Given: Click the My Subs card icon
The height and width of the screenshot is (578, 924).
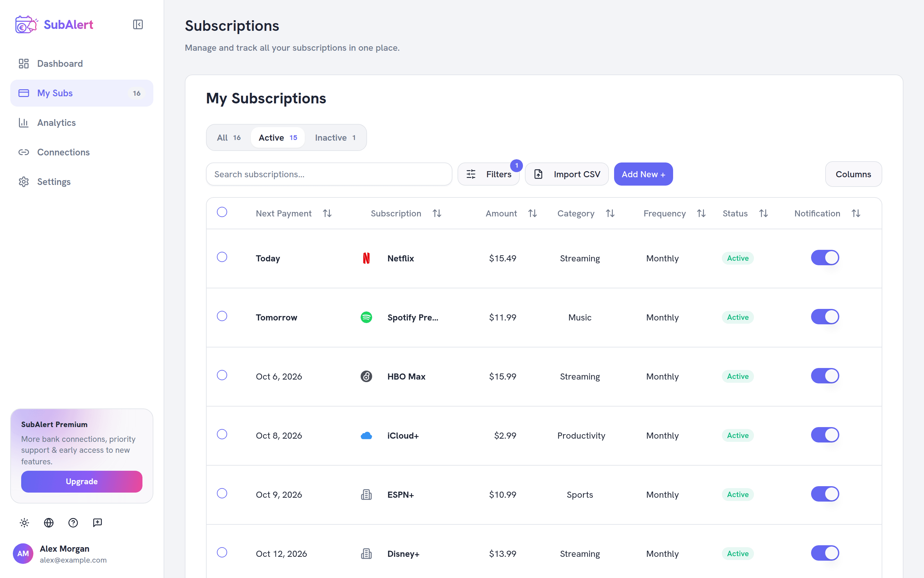Looking at the screenshot, I should coord(24,93).
